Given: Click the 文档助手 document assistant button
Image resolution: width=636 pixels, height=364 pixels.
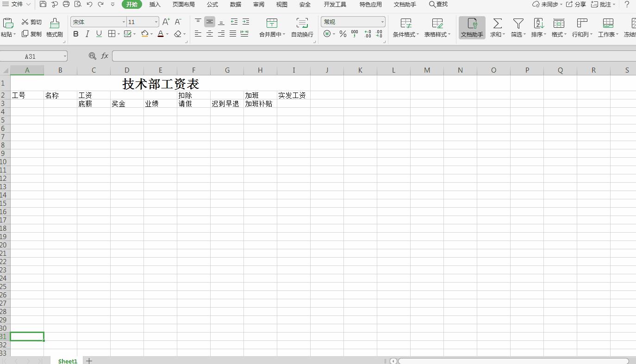Looking at the screenshot, I should pos(472,27).
